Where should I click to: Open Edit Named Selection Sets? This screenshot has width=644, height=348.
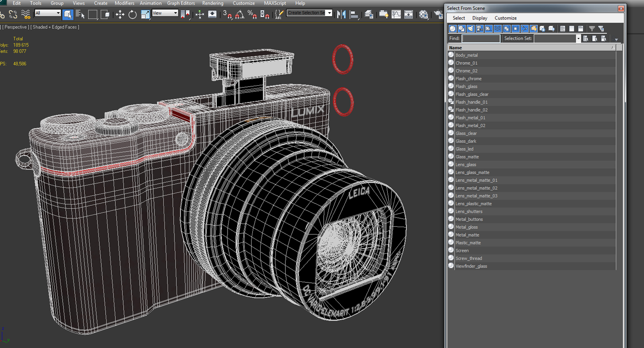(x=278, y=14)
